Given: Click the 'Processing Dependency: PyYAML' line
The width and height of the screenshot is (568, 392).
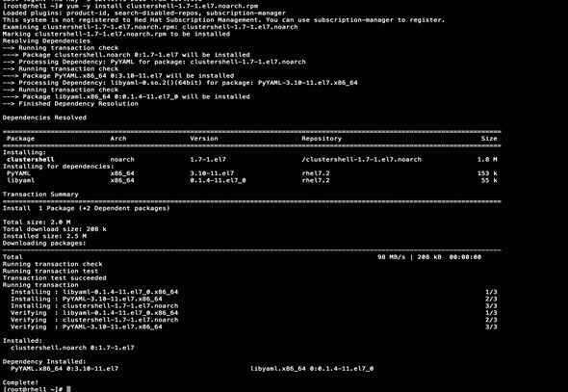Looking at the screenshot, I should [154, 62].
